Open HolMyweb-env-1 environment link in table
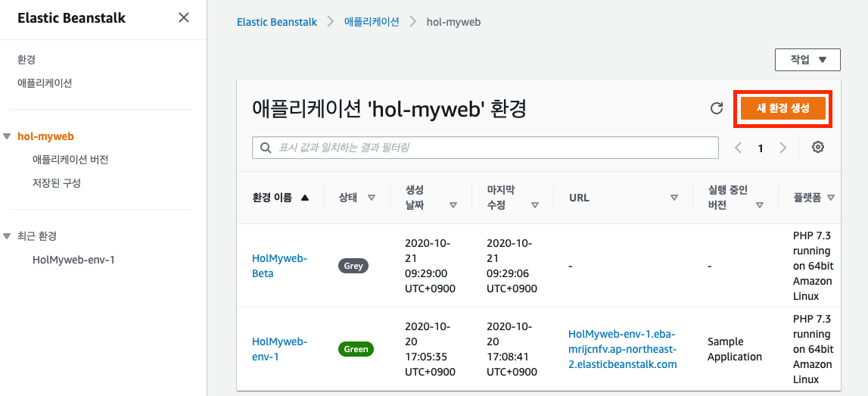 point(279,349)
